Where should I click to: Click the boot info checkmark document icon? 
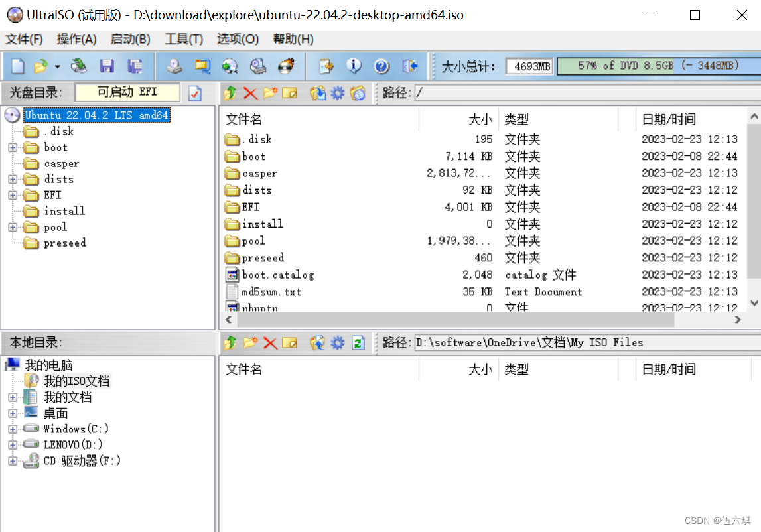point(195,93)
